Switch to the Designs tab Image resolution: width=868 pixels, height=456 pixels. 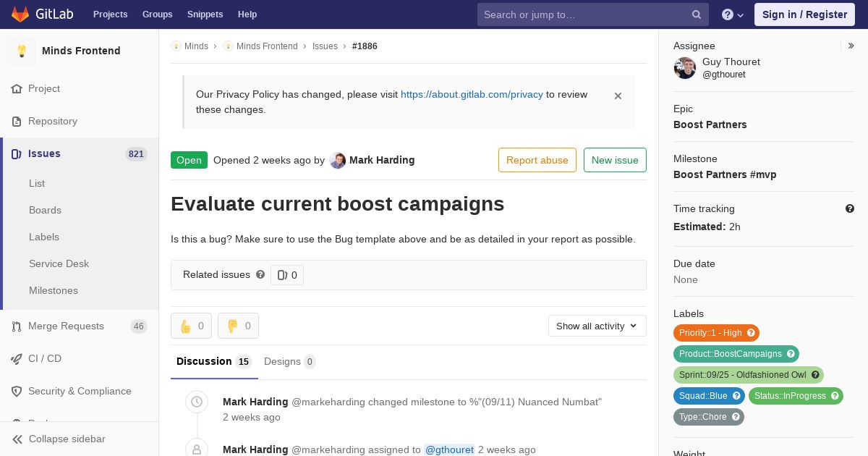click(x=289, y=361)
